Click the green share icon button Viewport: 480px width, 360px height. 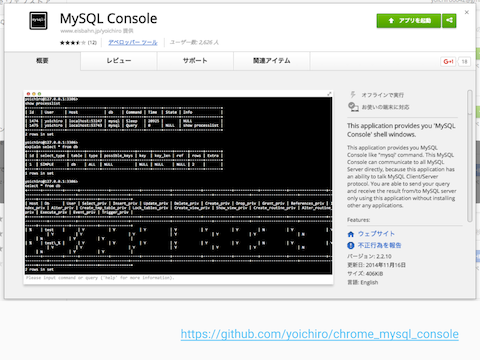(x=449, y=21)
